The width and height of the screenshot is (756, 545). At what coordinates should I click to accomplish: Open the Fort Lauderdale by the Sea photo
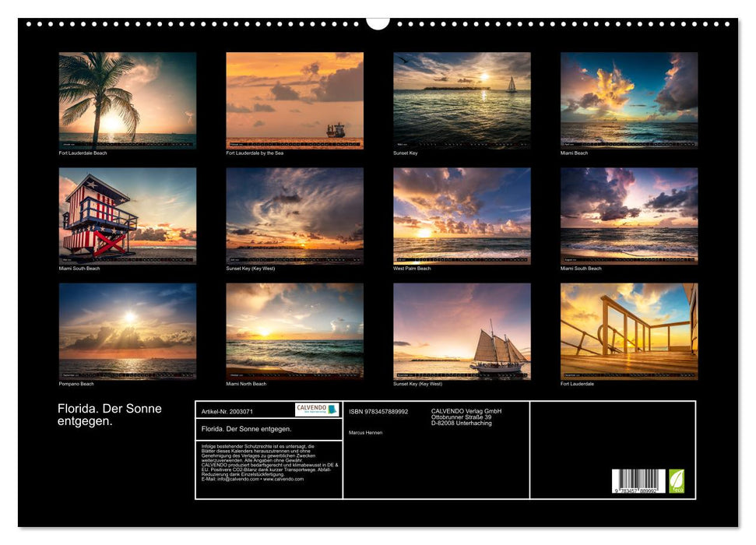[x=294, y=101]
